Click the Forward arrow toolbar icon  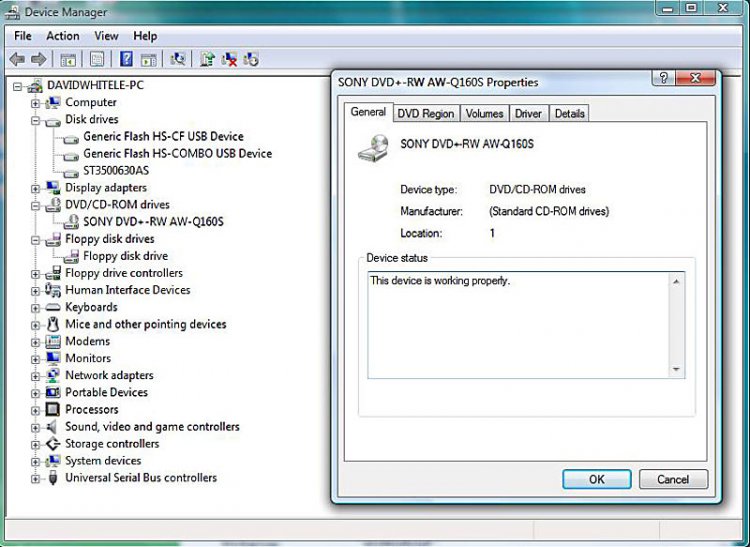coord(39,59)
